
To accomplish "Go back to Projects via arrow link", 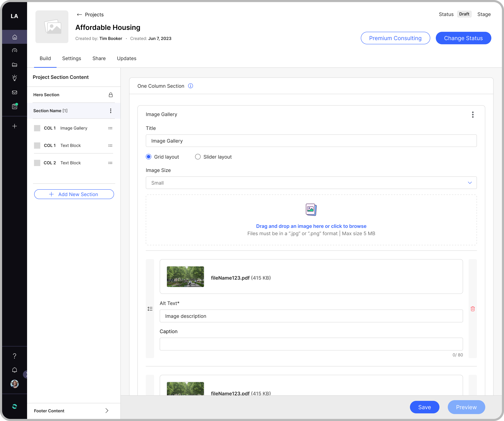I will click(90, 15).
